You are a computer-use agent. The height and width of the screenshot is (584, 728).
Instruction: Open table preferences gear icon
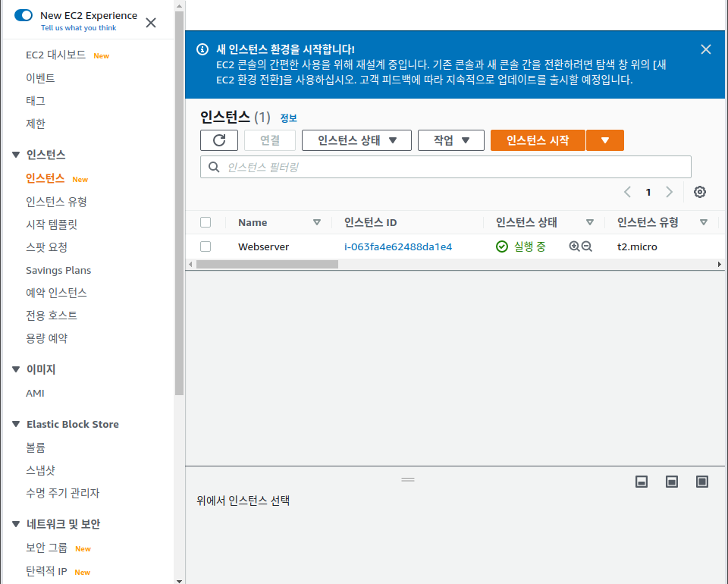point(700,192)
